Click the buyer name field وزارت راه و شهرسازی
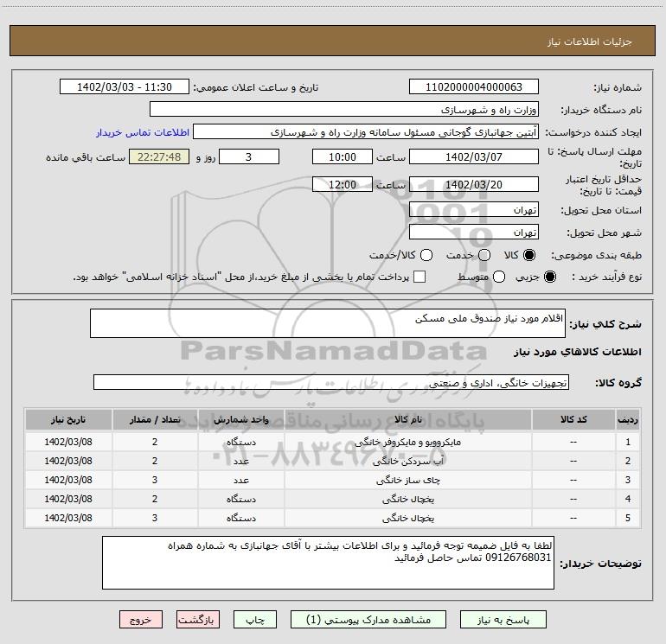 tap(344, 109)
